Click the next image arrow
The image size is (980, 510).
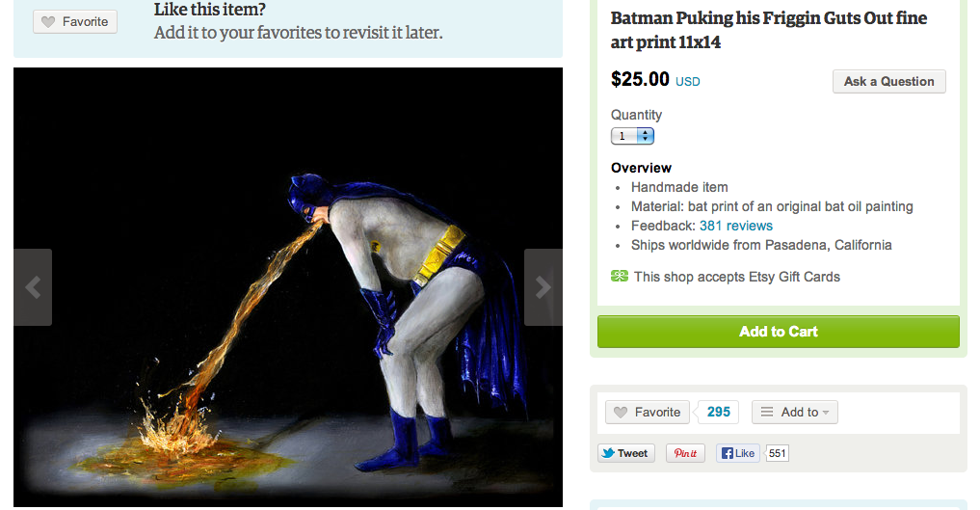click(x=543, y=287)
